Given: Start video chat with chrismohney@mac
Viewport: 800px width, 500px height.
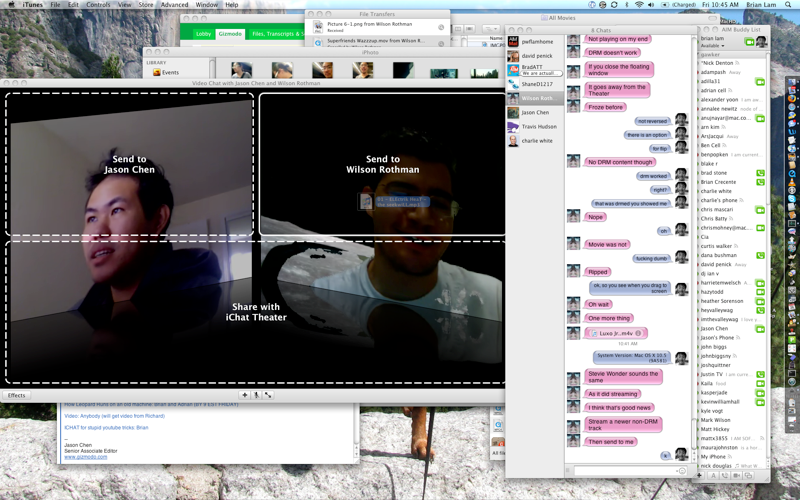Looking at the screenshot, I should [x=760, y=228].
